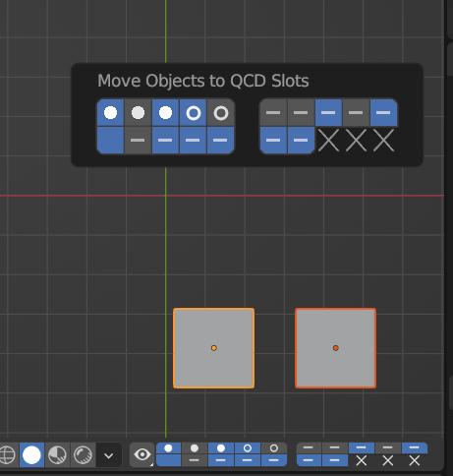Select popup blue slot 17
Image resolution: width=453 pixels, height=476 pixels.
301,140
